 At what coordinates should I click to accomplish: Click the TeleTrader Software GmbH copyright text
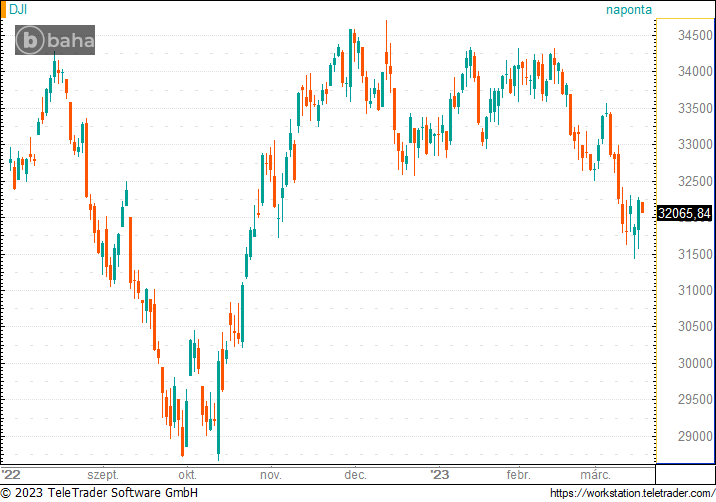[100, 493]
